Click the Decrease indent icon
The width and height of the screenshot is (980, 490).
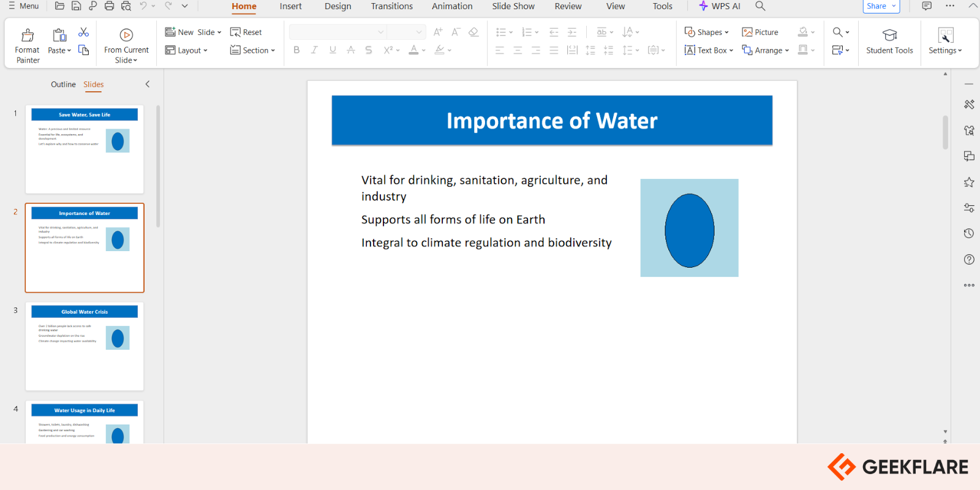pyautogui.click(x=554, y=32)
